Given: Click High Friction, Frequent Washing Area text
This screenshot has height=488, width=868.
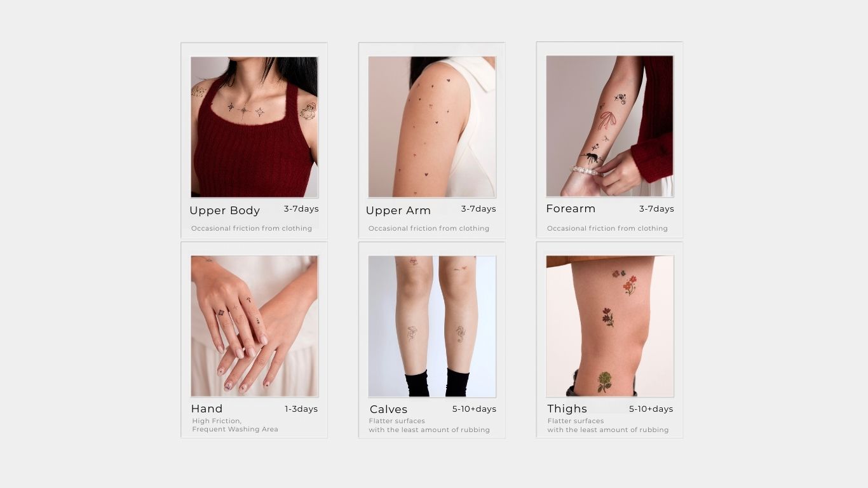Looking at the screenshot, I should tap(235, 425).
